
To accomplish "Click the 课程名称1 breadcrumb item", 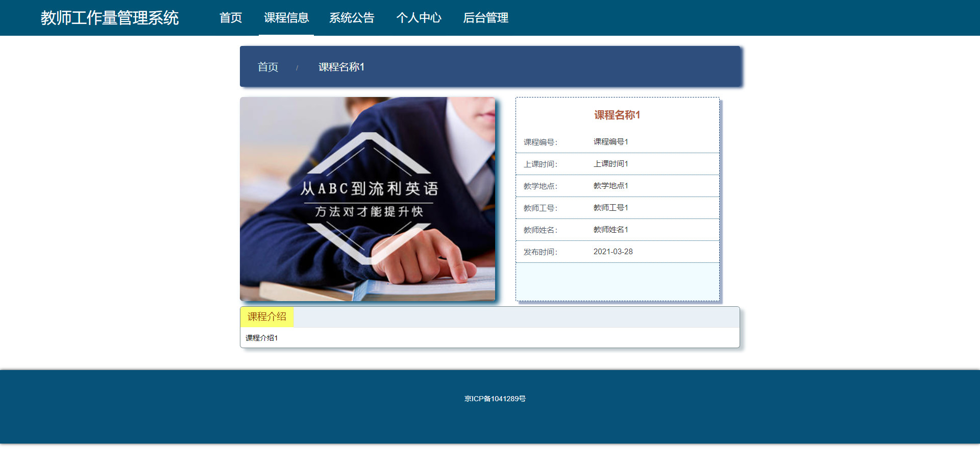I will 341,67.
